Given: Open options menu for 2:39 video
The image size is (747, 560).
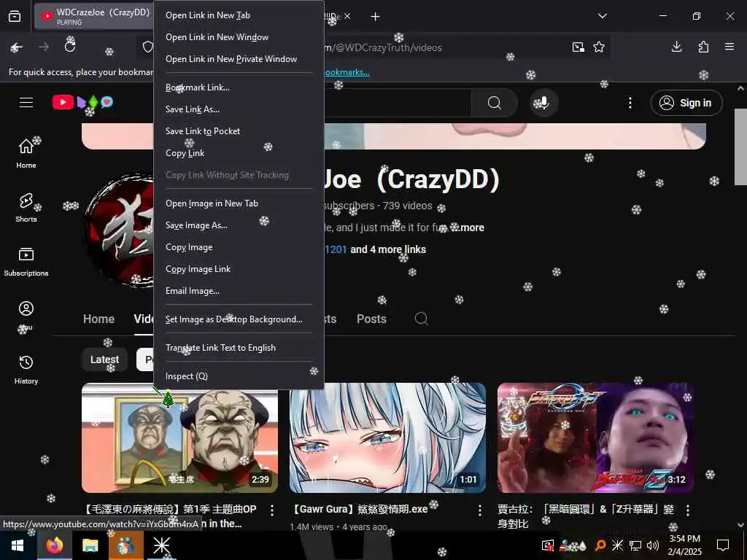Looking at the screenshot, I should click(x=272, y=510).
